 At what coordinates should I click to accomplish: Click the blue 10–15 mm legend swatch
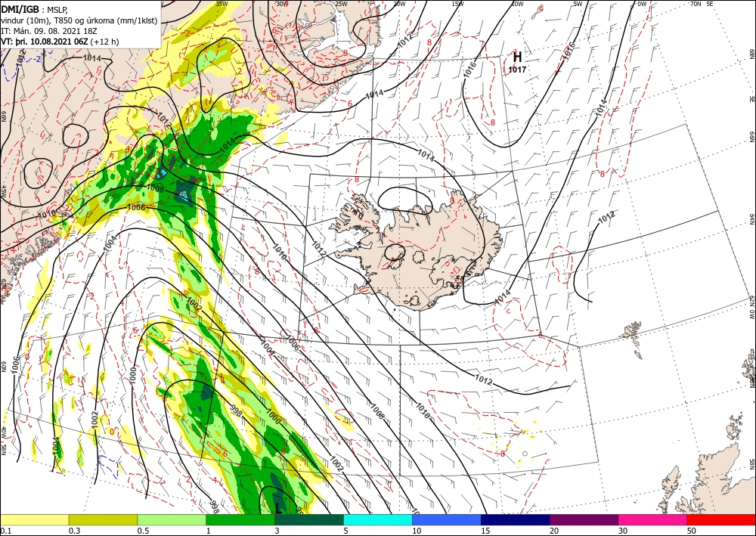[x=447, y=519]
